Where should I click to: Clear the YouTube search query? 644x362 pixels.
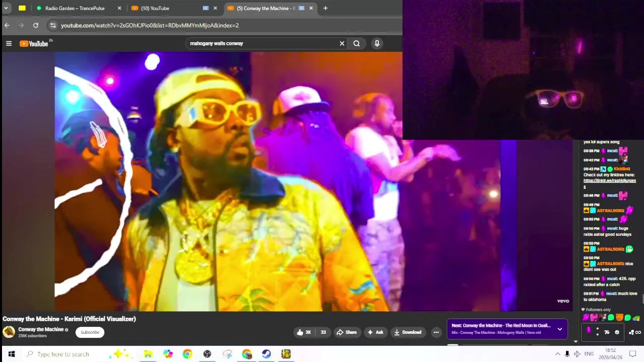click(x=342, y=43)
